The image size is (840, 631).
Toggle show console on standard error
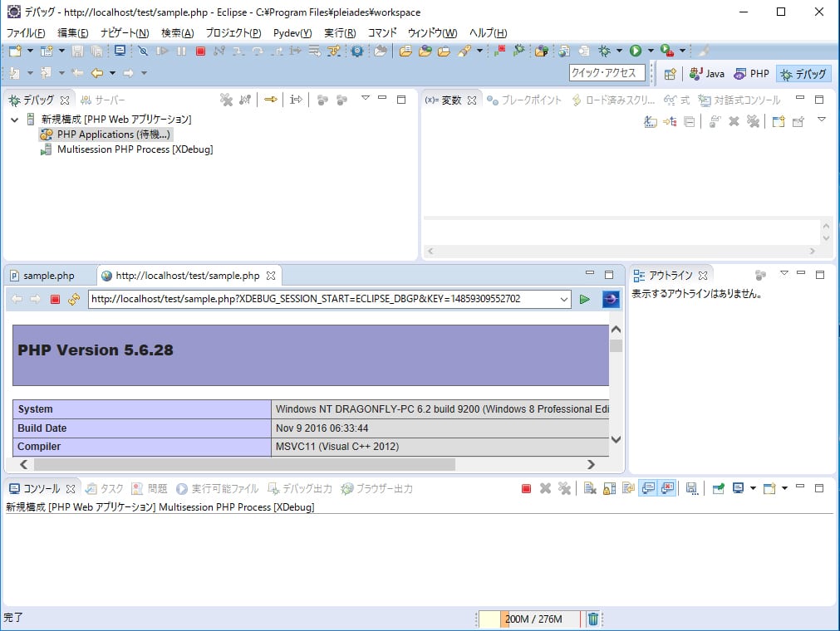tap(667, 488)
